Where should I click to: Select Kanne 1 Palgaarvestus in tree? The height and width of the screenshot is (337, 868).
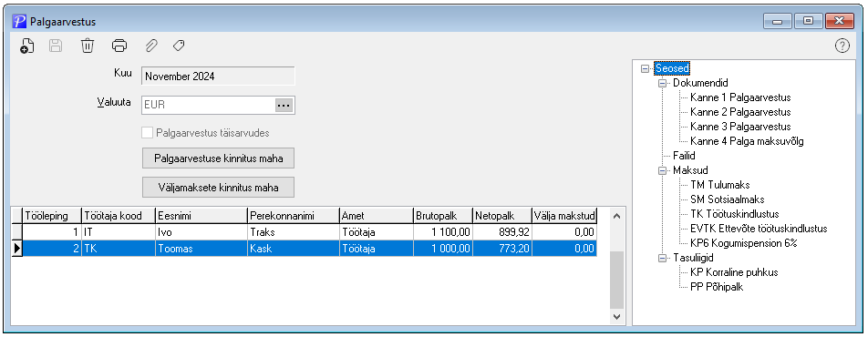tap(740, 97)
